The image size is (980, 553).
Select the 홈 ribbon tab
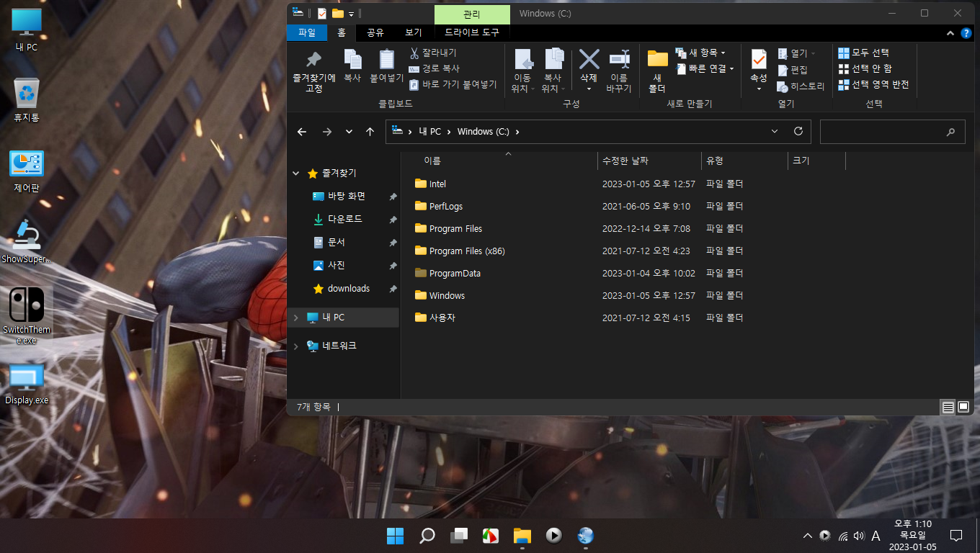(x=342, y=32)
